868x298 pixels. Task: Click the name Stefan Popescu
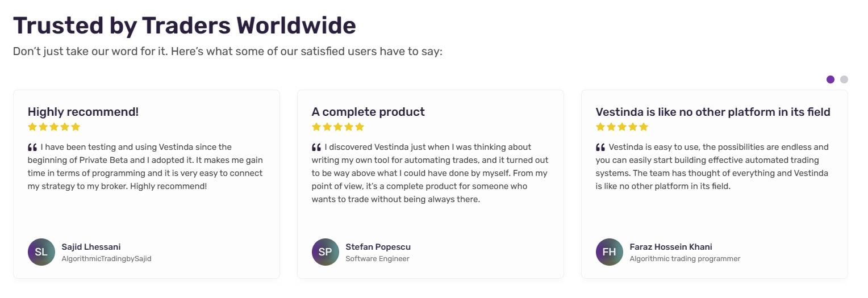(x=378, y=247)
